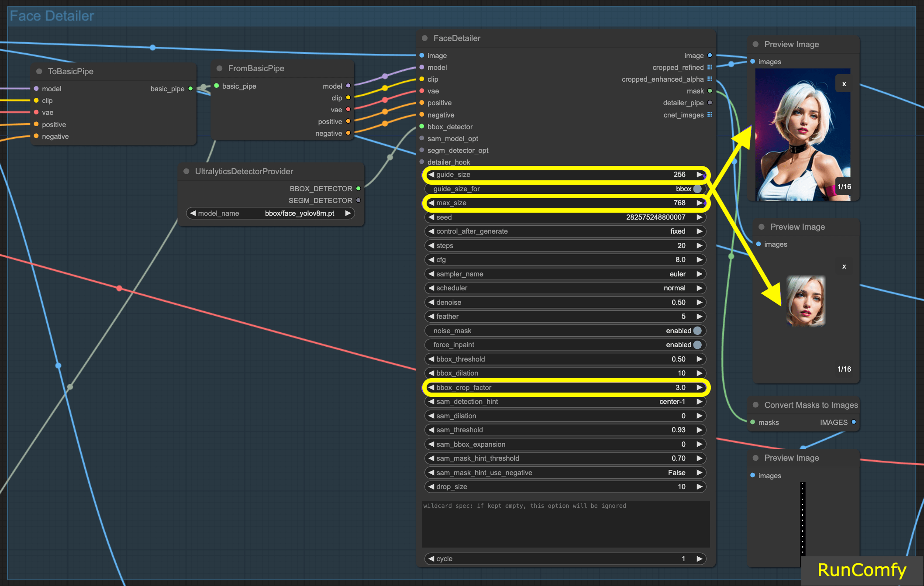Click the cropped face preview thumbnail

pyautogui.click(x=806, y=301)
